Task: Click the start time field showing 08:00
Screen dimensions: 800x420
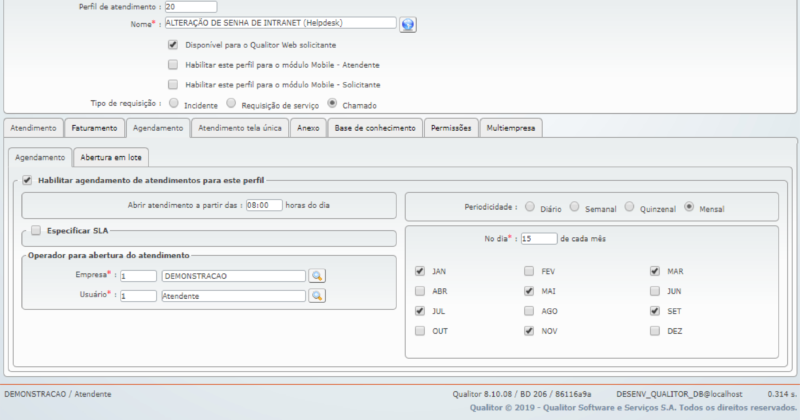Action: pos(264,204)
